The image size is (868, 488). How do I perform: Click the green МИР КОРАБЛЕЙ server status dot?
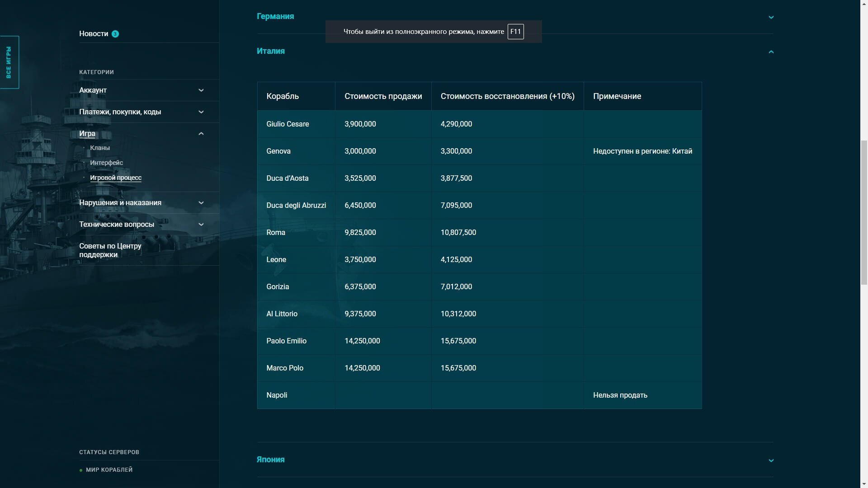coord(81,470)
